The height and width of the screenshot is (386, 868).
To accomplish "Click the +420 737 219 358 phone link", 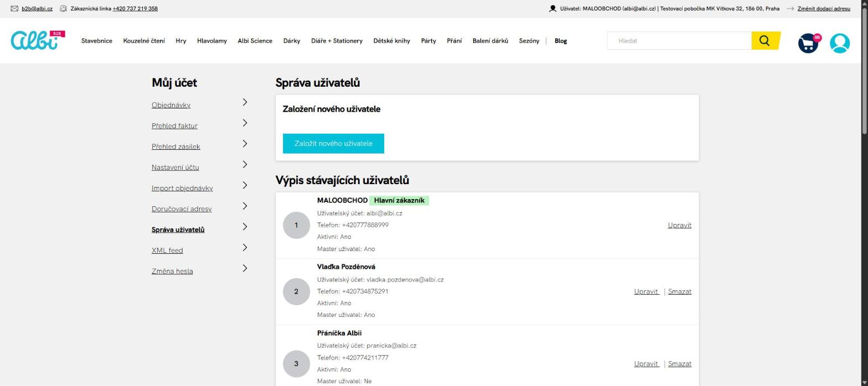I will 135,9.
